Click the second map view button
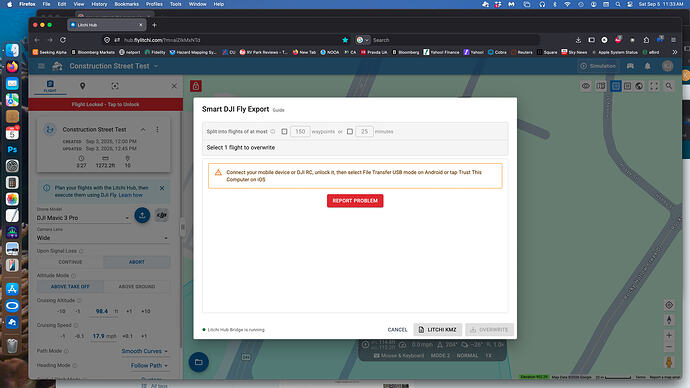 tap(628, 86)
